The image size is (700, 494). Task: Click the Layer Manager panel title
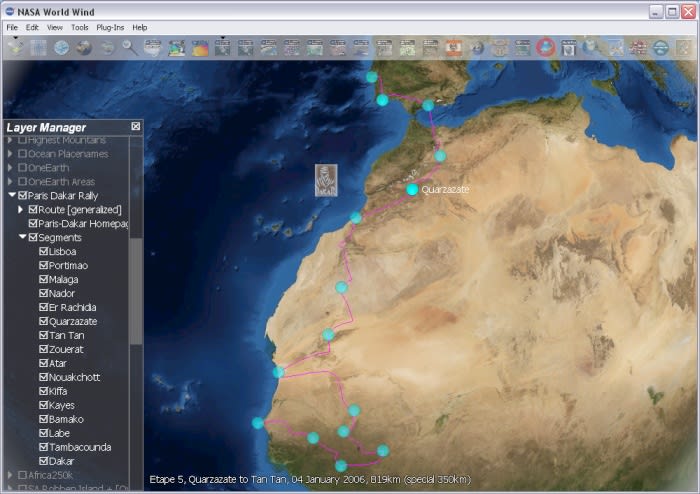click(46, 128)
